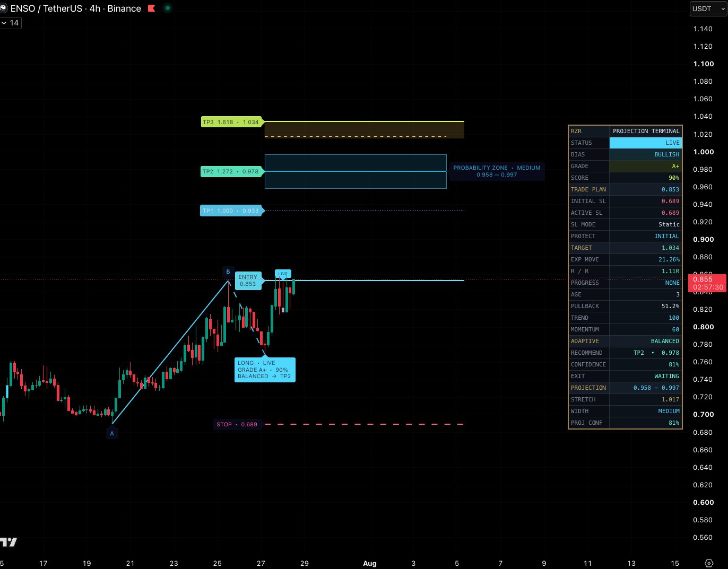Click the CONFIDENCE row label
Viewport: 728px width, 569px height.
pos(588,364)
